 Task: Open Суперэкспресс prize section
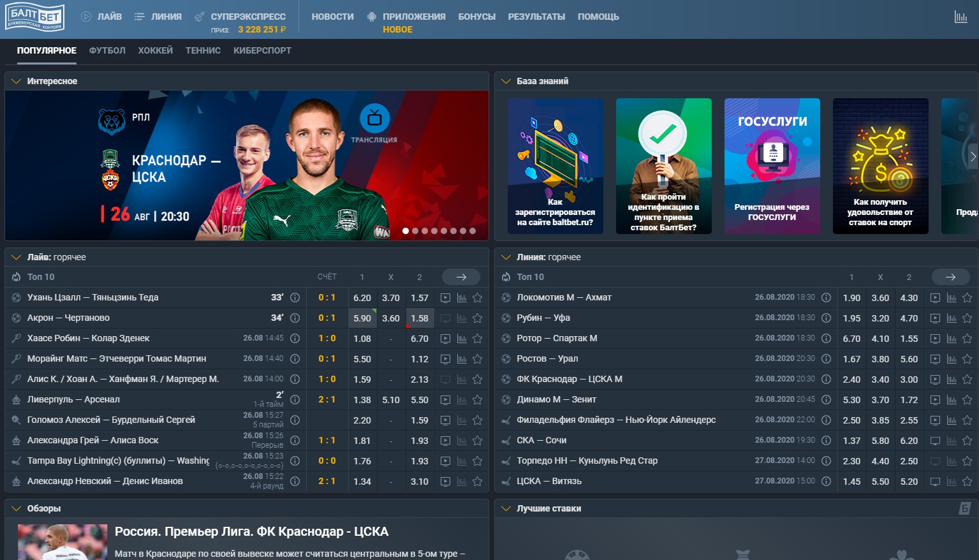pos(240,22)
